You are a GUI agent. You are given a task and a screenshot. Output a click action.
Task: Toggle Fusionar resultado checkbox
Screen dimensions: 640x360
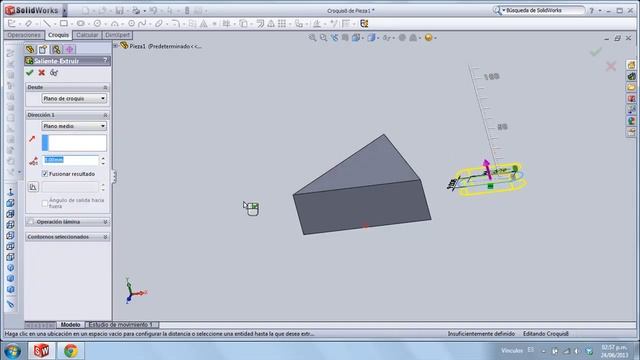click(x=45, y=174)
